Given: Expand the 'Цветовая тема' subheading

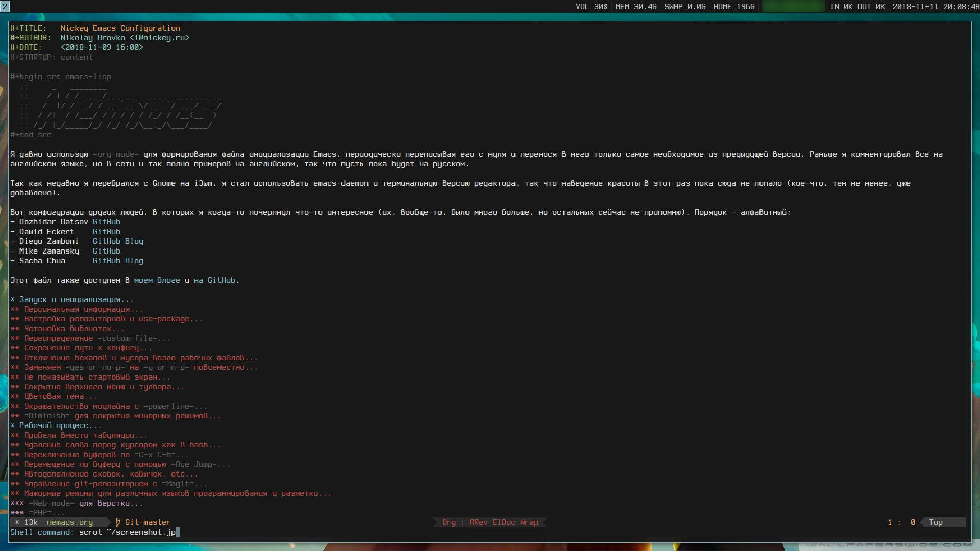Looking at the screenshot, I should [53, 396].
